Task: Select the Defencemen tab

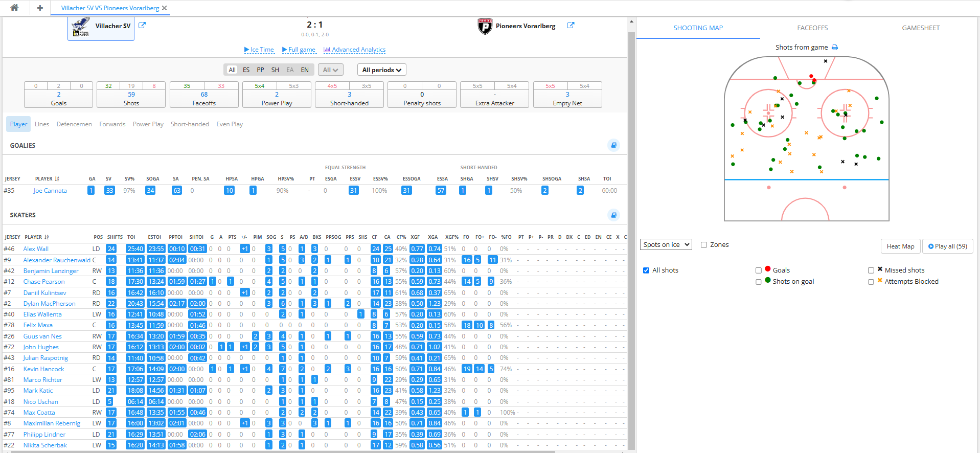Action: 74,124
